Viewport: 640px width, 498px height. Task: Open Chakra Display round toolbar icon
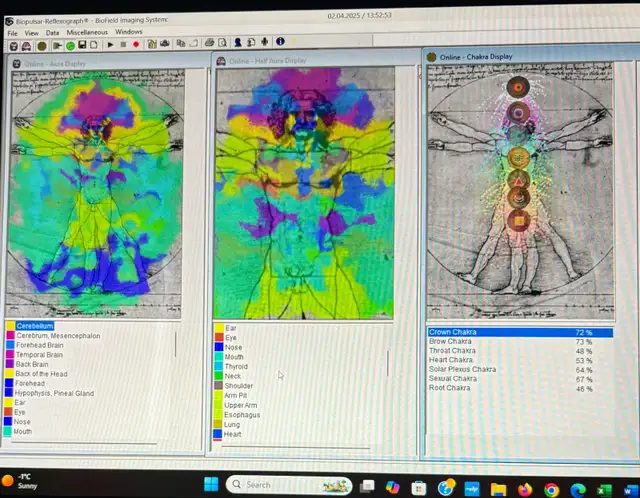42,46
